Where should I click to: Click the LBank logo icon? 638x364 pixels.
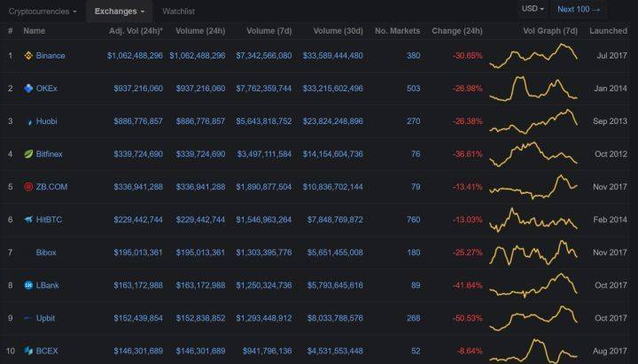(28, 285)
